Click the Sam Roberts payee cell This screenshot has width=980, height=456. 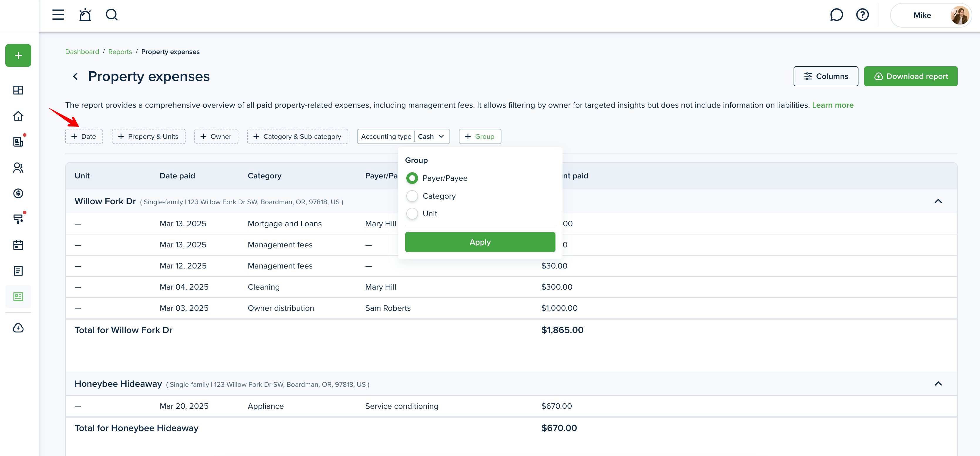pyautogui.click(x=388, y=308)
